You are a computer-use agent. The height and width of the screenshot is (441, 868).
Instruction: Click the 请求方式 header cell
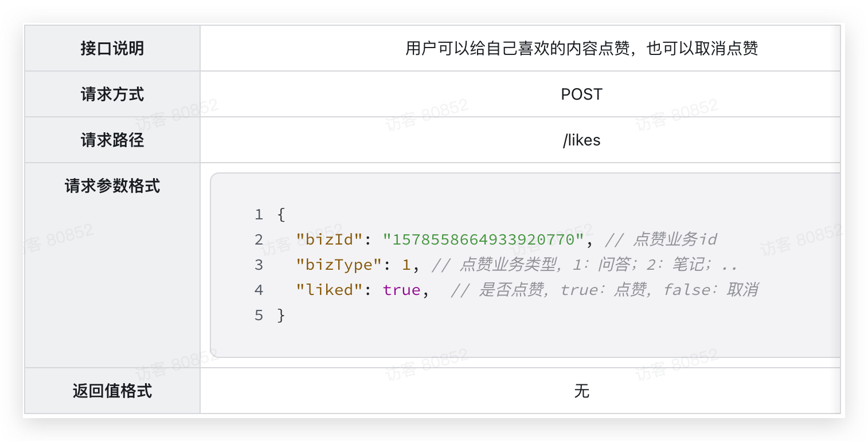tap(112, 94)
